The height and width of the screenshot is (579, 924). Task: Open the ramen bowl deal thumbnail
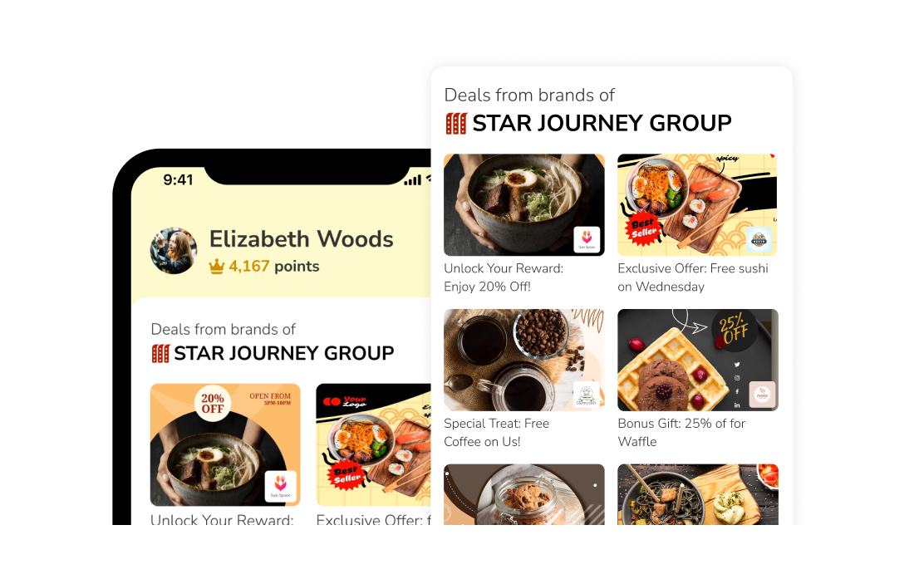pyautogui.click(x=523, y=205)
